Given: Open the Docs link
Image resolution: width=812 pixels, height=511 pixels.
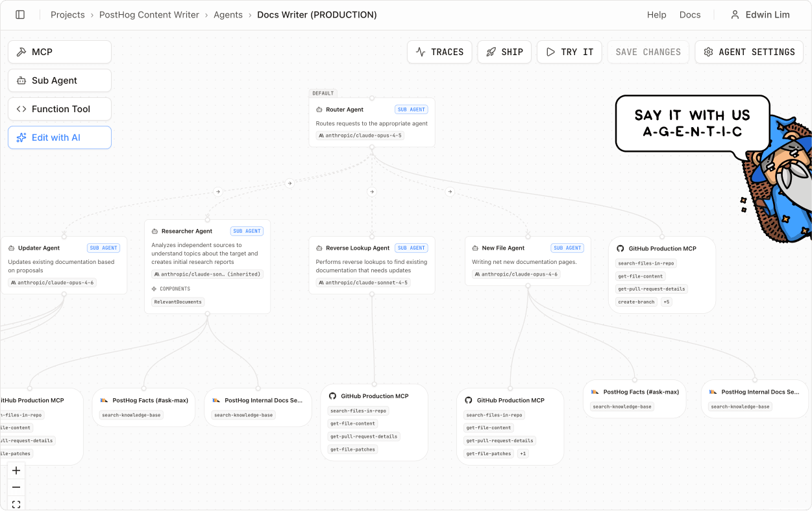Looking at the screenshot, I should pos(690,14).
